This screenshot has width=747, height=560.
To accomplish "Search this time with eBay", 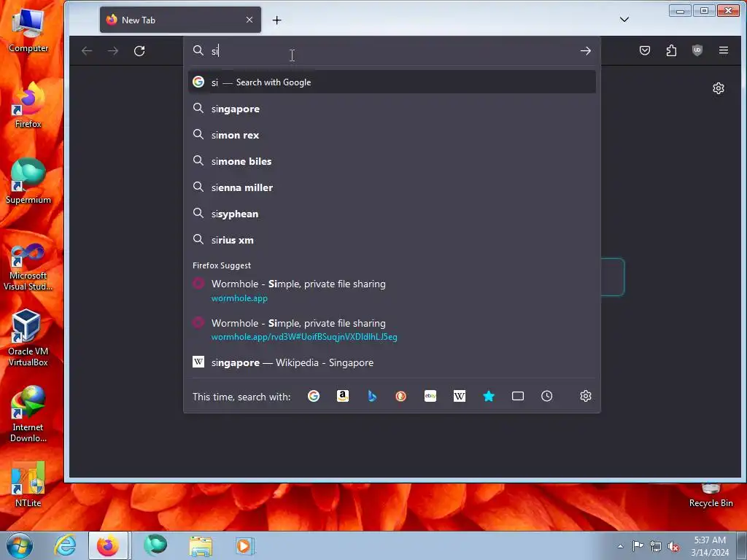I will (430, 396).
